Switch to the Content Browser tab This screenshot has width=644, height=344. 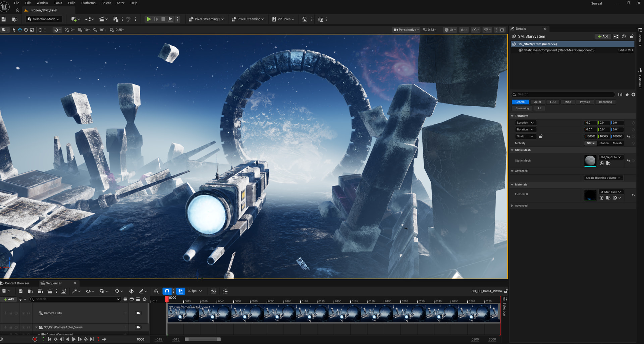tap(17, 283)
